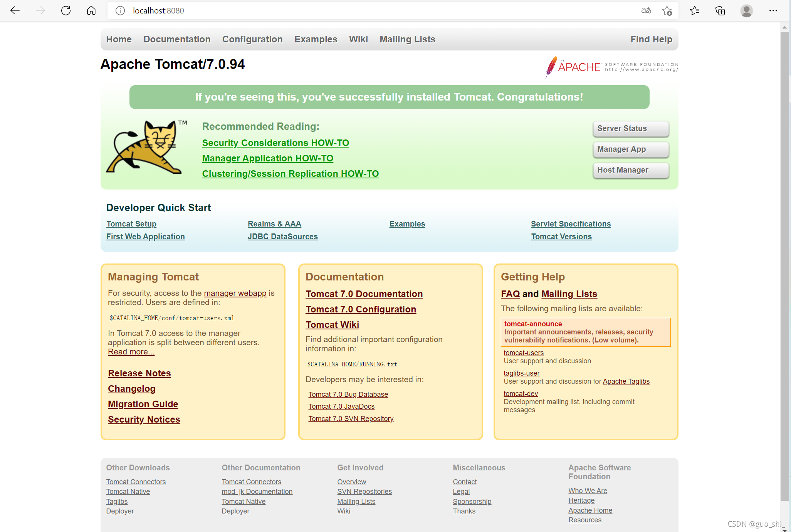
Task: Open the tomcat-announce mailing list link
Action: [533, 324]
